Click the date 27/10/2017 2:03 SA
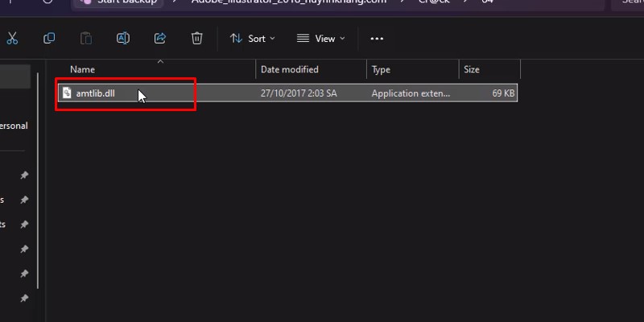 click(299, 93)
